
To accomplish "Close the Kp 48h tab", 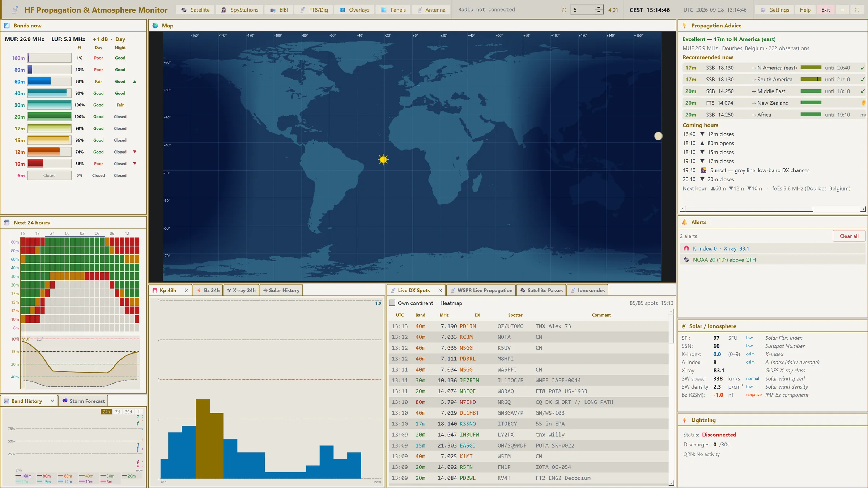I will [187, 290].
